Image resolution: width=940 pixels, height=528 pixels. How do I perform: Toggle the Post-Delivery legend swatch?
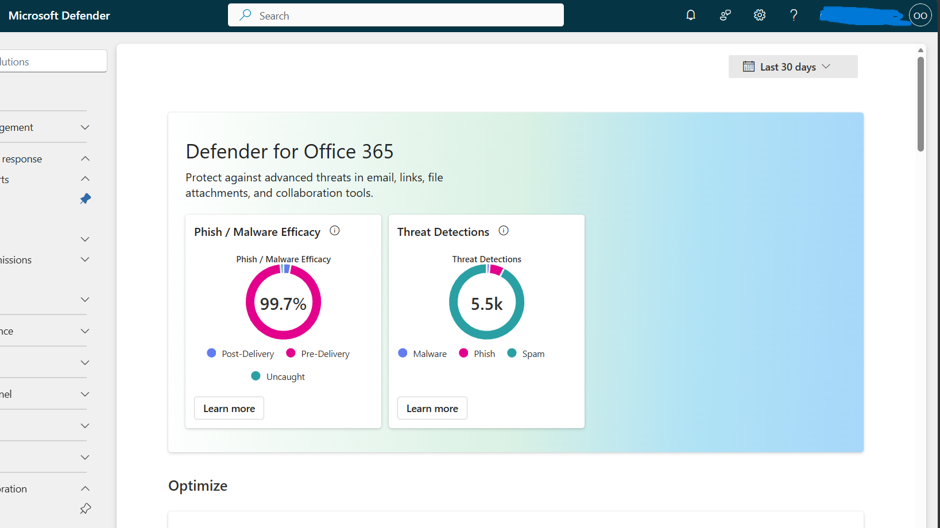pos(211,353)
